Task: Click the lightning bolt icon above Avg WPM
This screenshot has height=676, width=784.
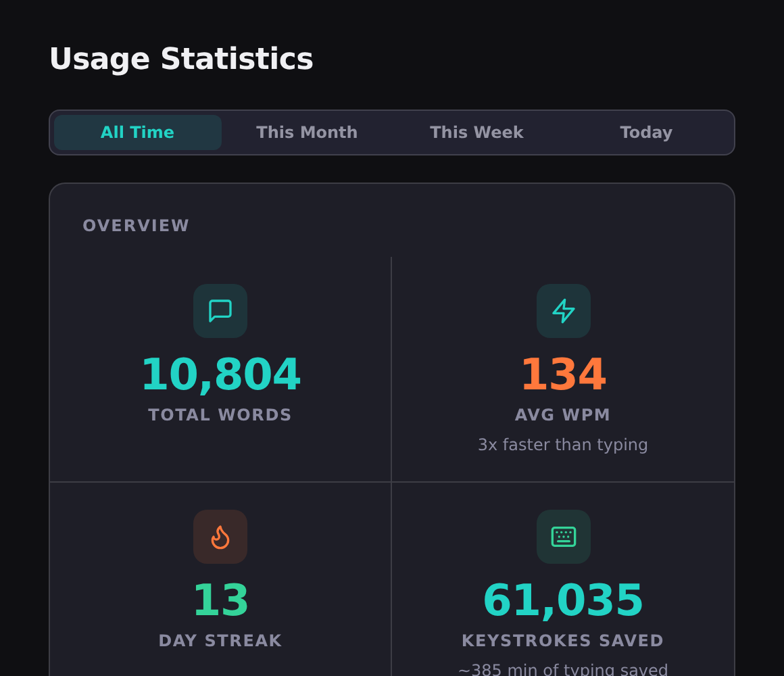Action: pos(563,311)
